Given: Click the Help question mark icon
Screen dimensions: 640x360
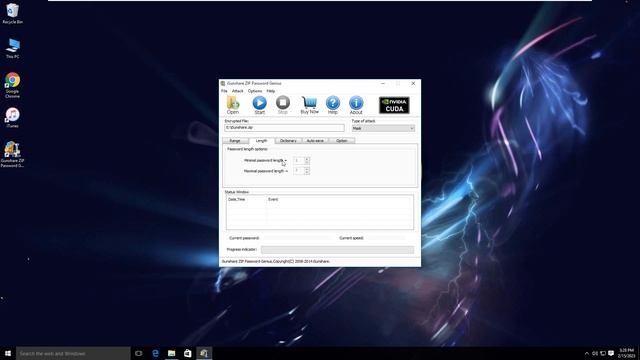Looking at the screenshot, I should click(333, 105).
